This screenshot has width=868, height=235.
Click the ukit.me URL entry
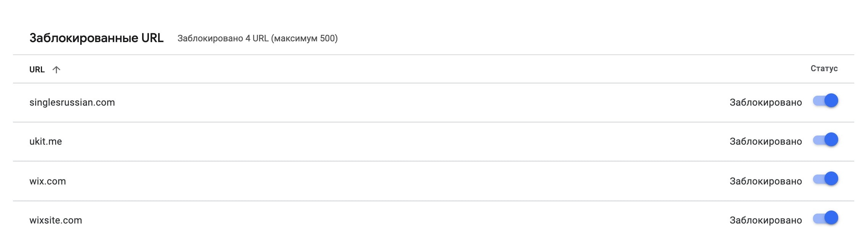pyautogui.click(x=45, y=142)
